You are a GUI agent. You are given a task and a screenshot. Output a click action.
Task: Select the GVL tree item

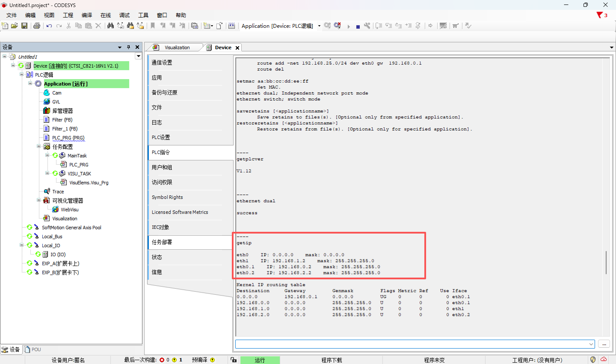click(56, 102)
